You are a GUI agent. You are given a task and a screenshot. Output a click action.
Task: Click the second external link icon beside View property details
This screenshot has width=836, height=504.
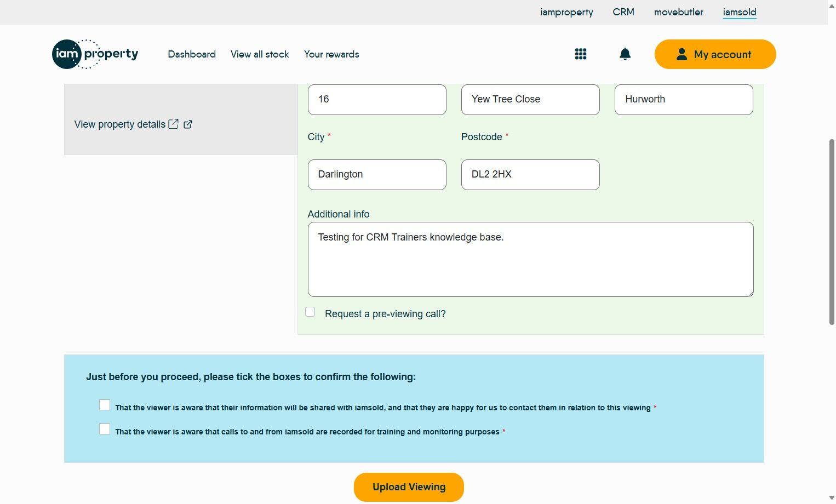tap(188, 124)
